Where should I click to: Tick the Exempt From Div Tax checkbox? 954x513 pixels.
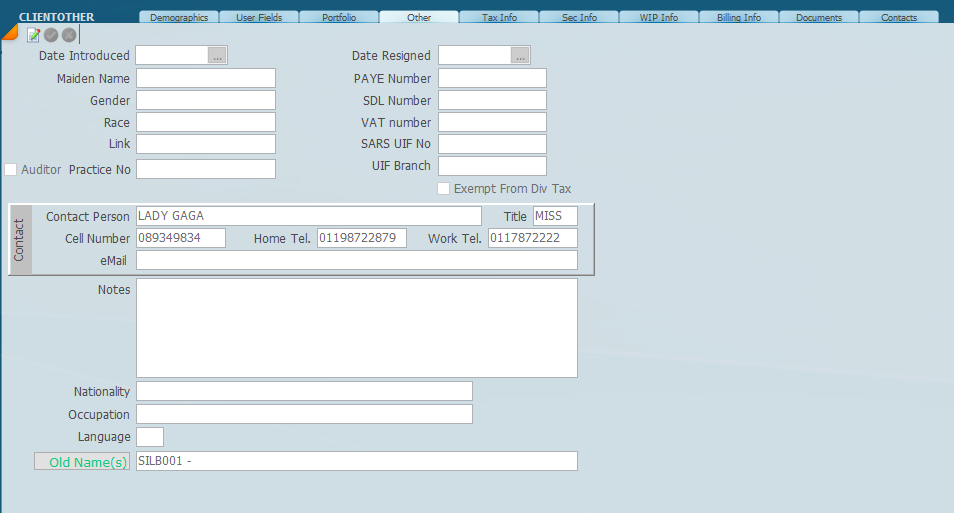444,188
